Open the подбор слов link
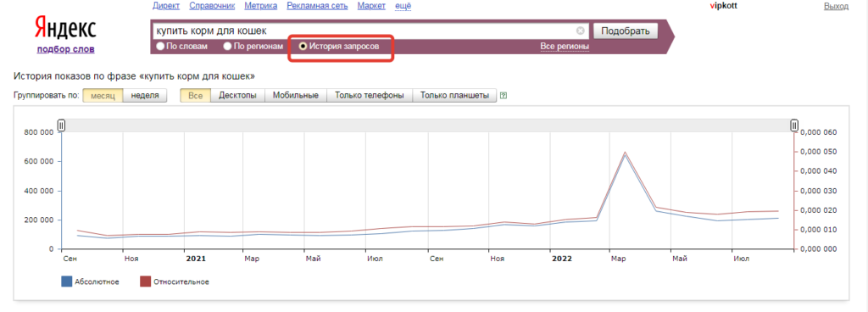Image resolution: width=868 pixels, height=312 pixels. click(66, 49)
